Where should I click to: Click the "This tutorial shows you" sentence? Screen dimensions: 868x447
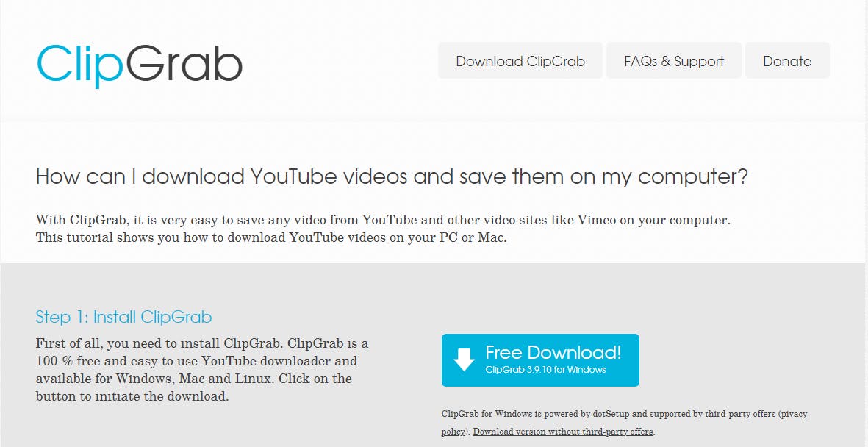point(271,238)
